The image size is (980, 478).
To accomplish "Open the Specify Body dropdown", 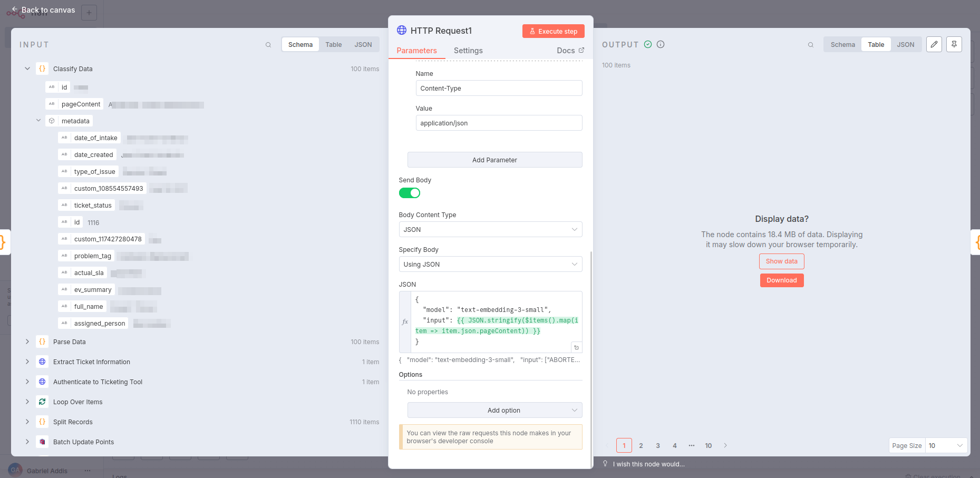I will [x=490, y=264].
